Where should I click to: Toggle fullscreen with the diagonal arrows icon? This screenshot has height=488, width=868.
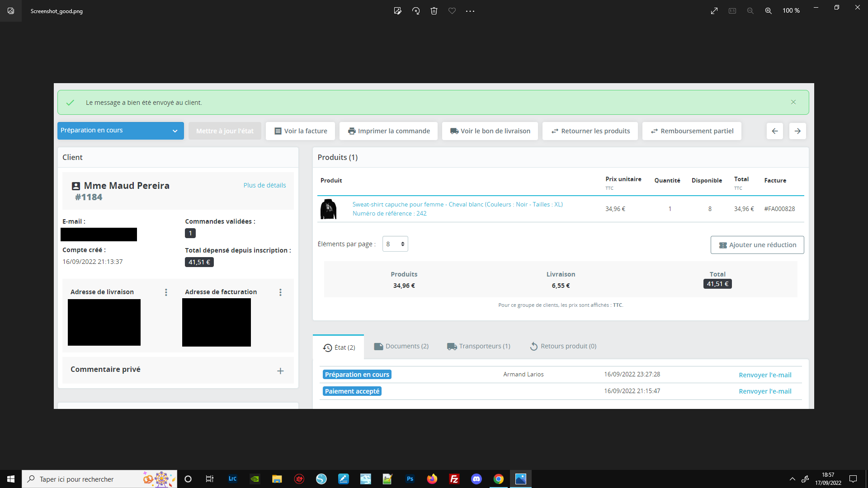[x=714, y=11]
